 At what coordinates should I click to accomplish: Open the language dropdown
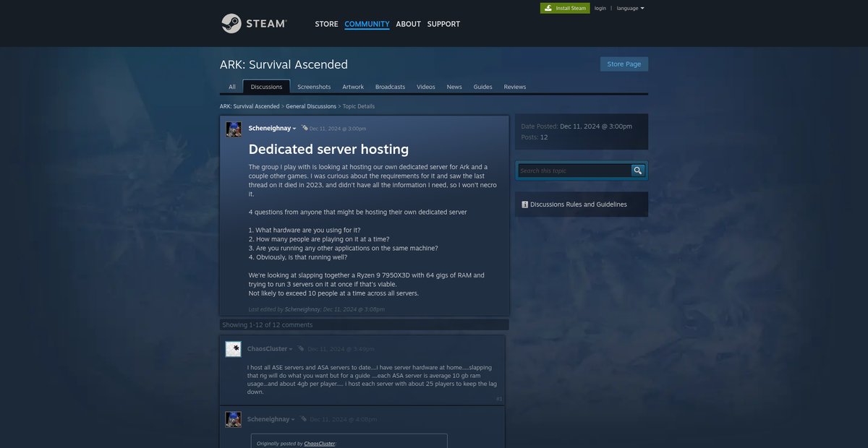click(x=630, y=8)
